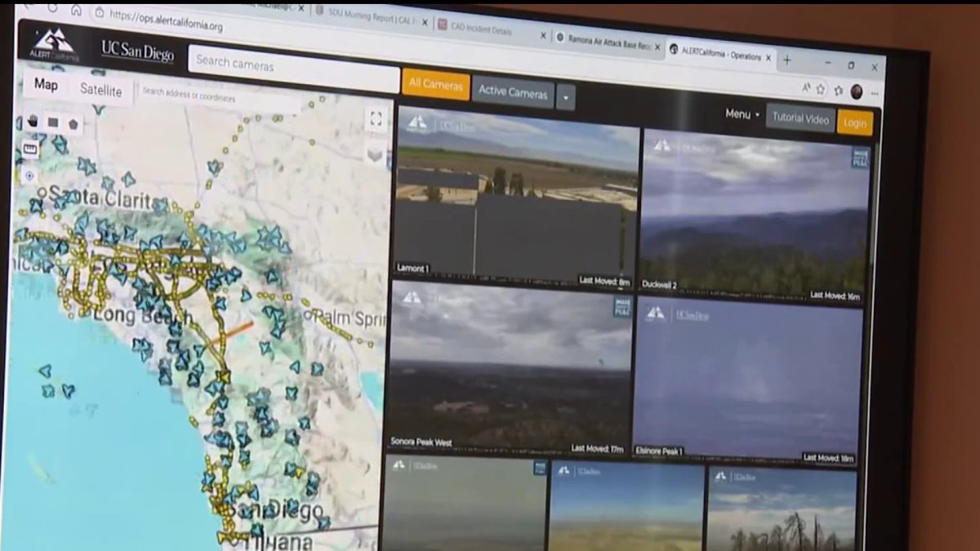Close the Ramona Air Attack Base tab
Viewport: 980px width, 551px height.
(x=657, y=47)
